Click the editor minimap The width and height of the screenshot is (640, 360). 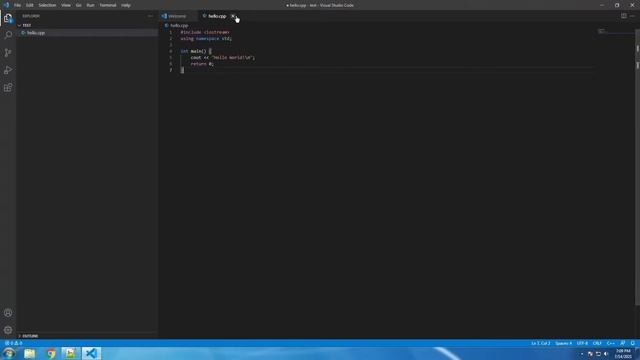616,32
